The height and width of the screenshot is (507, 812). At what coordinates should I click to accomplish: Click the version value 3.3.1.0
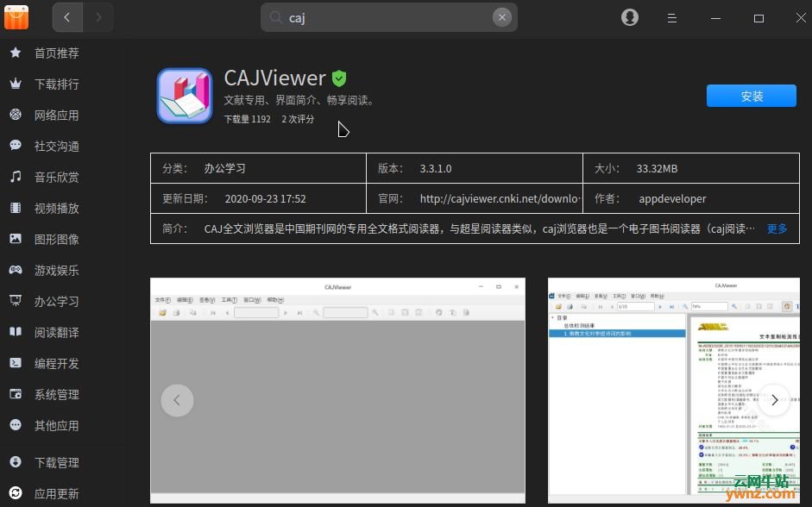coord(436,169)
